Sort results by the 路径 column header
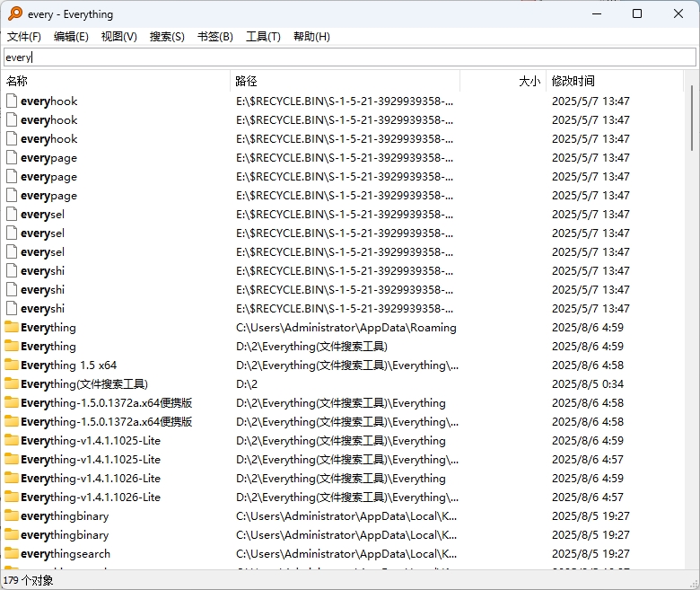Viewport: 700px width, 590px height. 346,81
